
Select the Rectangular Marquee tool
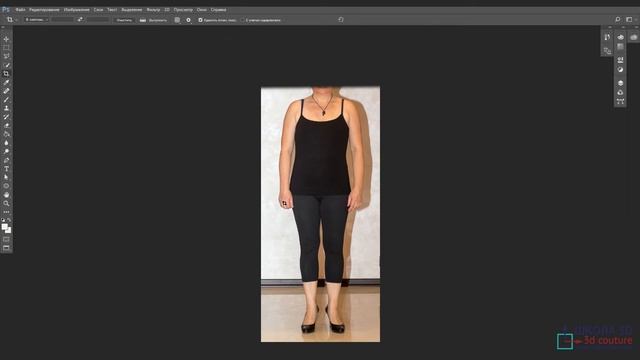pyautogui.click(x=6, y=48)
